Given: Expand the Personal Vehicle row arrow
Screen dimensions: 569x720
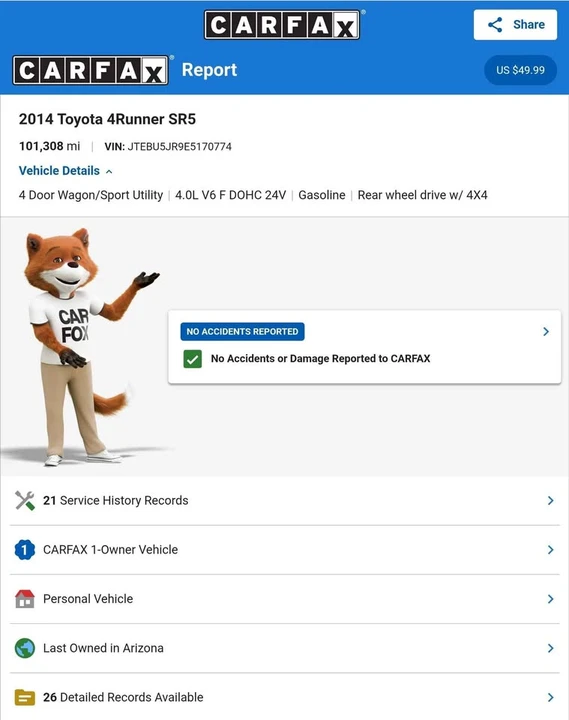Looking at the screenshot, I should 551,599.
